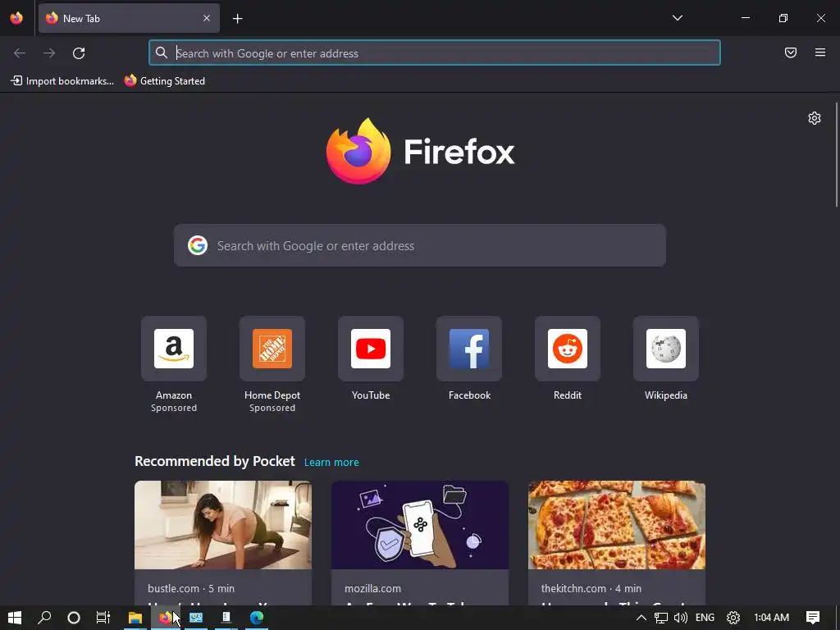Image resolution: width=840 pixels, height=630 pixels.
Task: Open File Explorer from the taskbar
Action: [x=135, y=618]
